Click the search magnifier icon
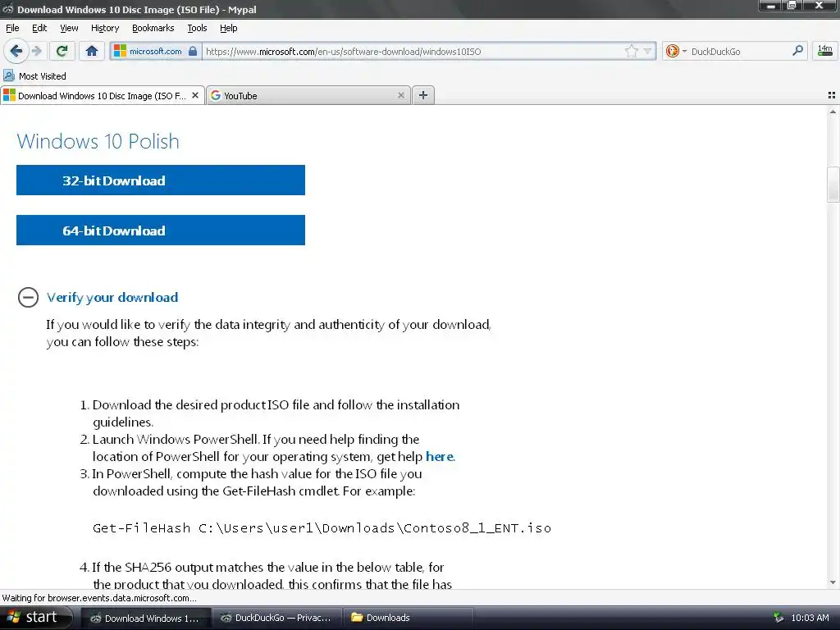 pyautogui.click(x=797, y=51)
